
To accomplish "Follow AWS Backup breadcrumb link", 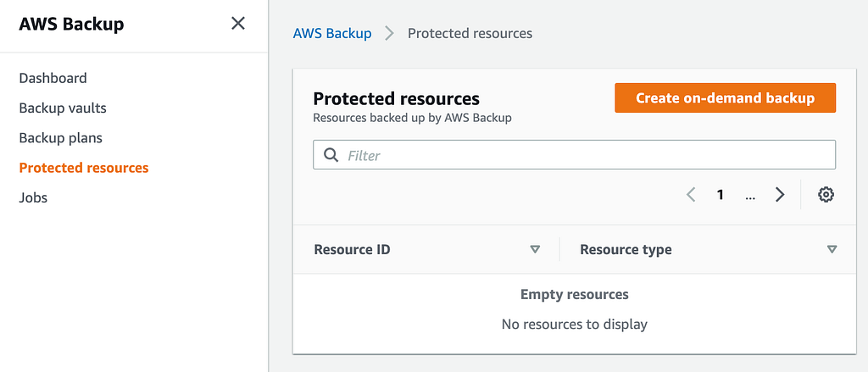I will tap(332, 33).
